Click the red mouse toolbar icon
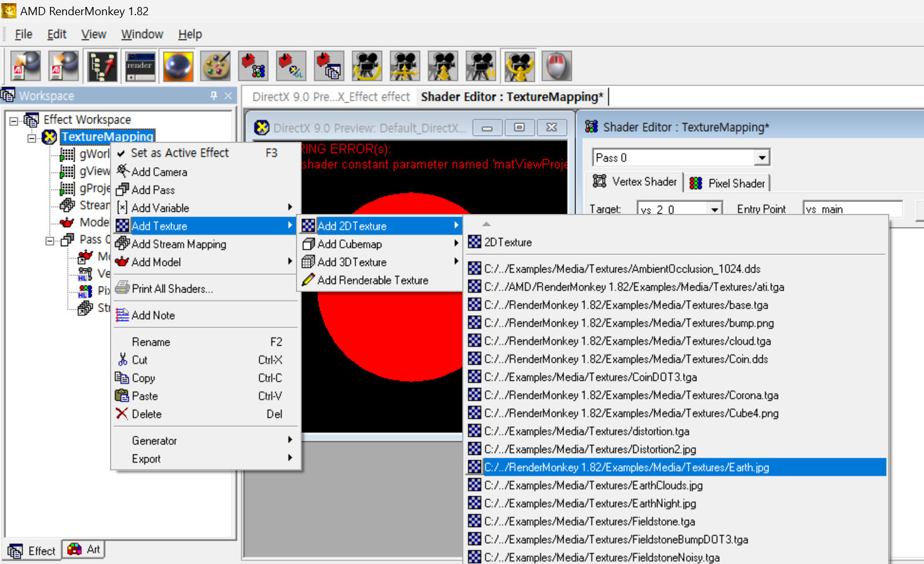Image resolution: width=924 pixels, height=564 pixels. click(x=557, y=66)
